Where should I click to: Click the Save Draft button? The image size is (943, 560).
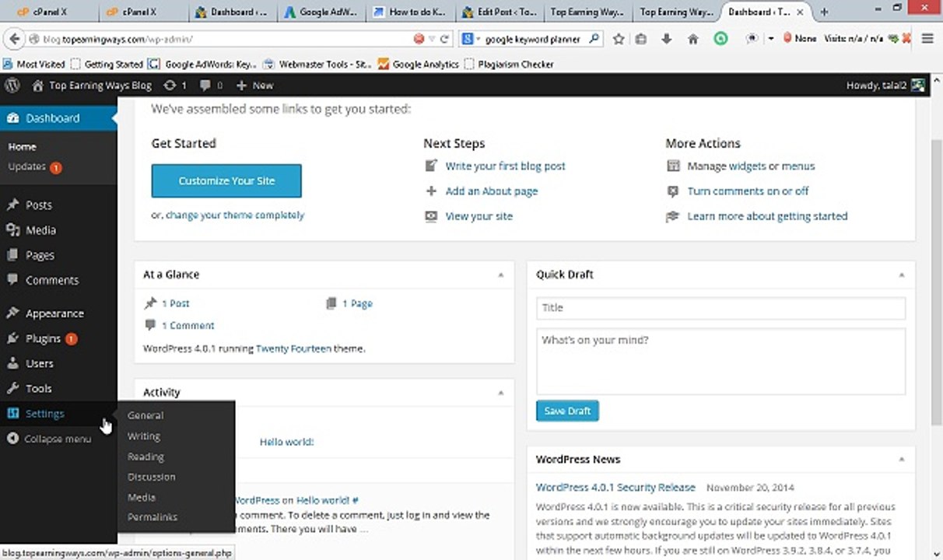point(567,411)
